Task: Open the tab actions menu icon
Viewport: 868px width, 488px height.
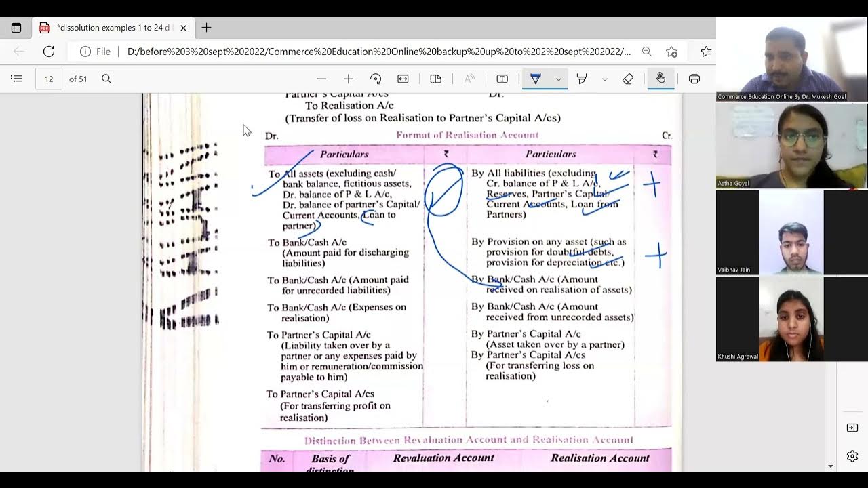Action: pyautogui.click(x=16, y=28)
